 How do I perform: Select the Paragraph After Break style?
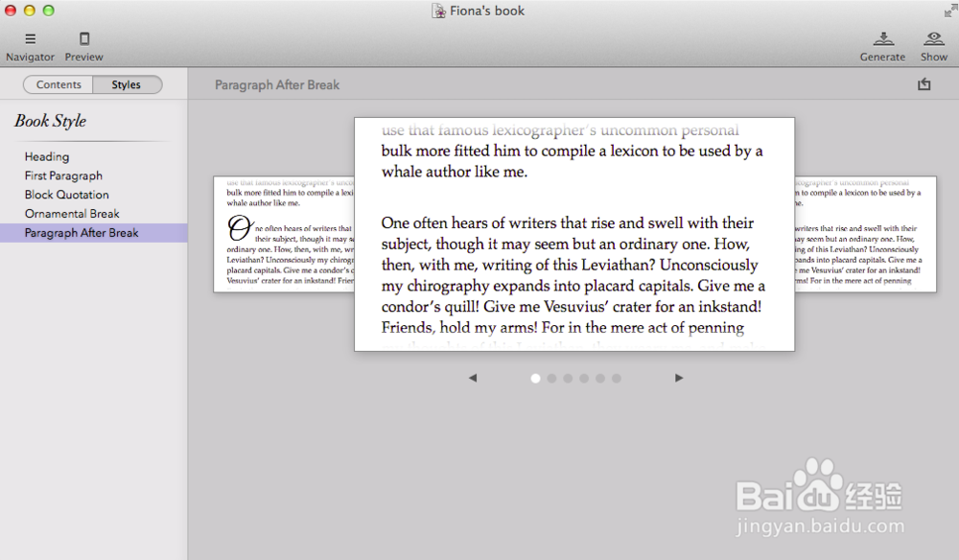click(x=94, y=233)
